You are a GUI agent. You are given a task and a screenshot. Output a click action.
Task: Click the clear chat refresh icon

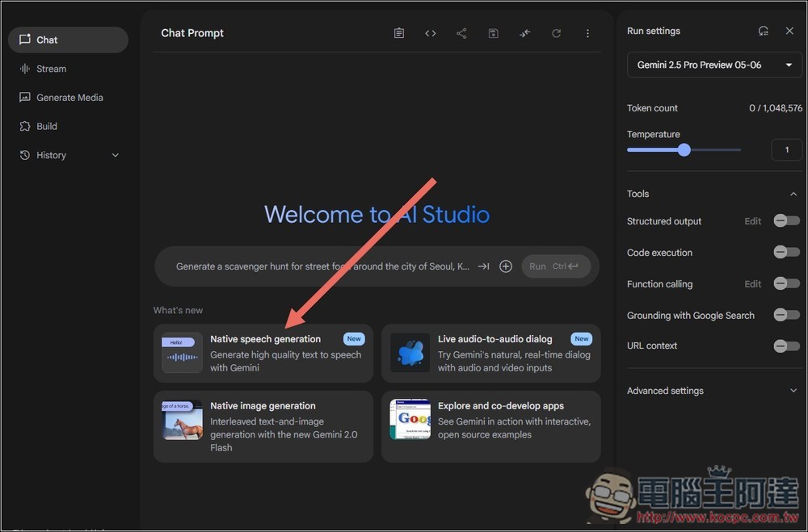tap(556, 33)
